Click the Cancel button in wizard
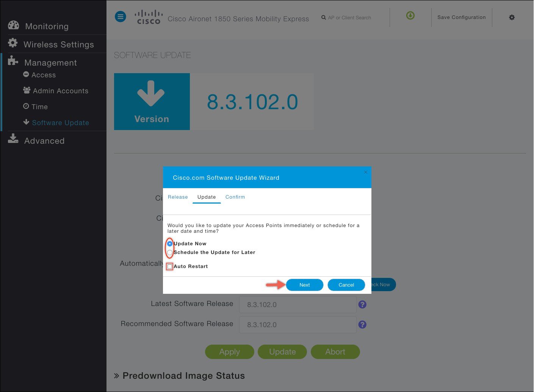Viewport: 534px width, 392px height. 346,285
